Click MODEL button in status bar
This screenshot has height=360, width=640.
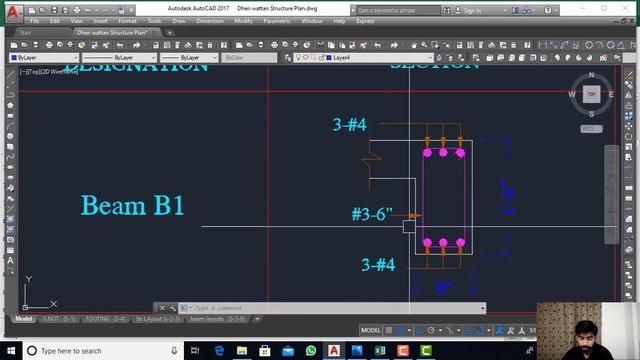pos(371,330)
